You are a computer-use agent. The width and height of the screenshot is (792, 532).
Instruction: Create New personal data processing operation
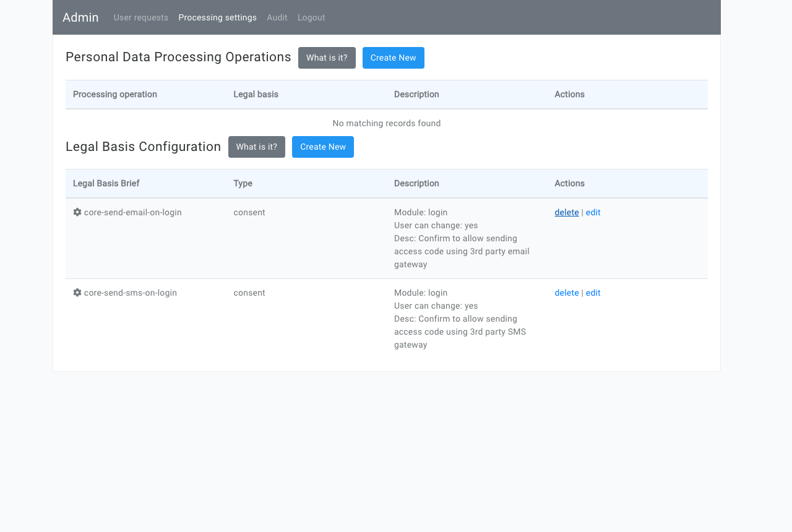pos(394,58)
